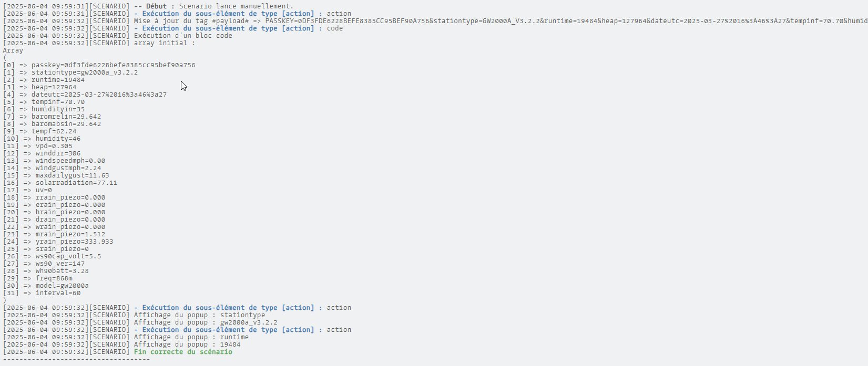Click the 'solarradiation=77.11' array entry
This screenshot has height=366, width=868.
point(76,183)
